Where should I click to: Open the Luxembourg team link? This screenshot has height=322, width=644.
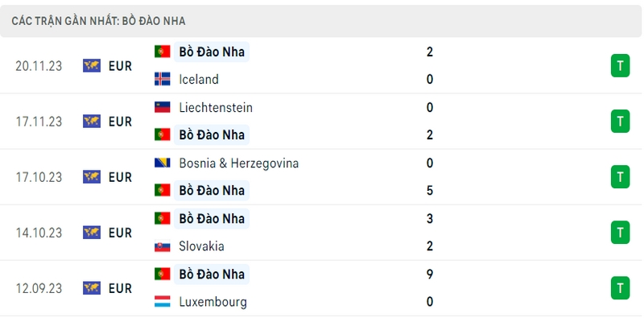pyautogui.click(x=213, y=303)
